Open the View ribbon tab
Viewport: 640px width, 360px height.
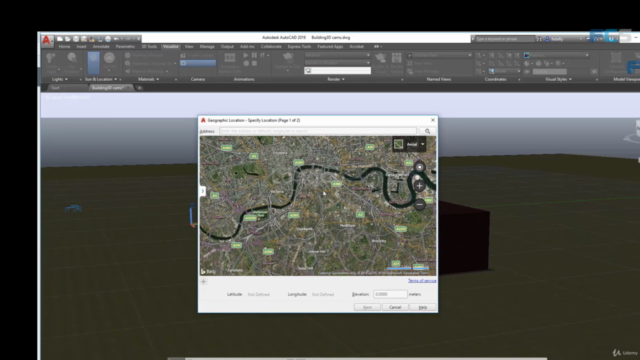tap(189, 47)
